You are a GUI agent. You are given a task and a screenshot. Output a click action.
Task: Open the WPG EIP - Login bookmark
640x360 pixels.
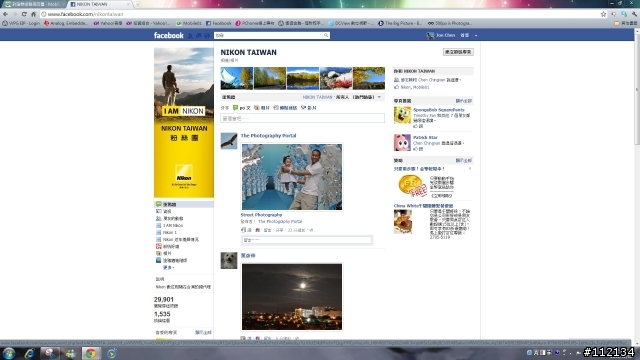pyautogui.click(x=21, y=23)
